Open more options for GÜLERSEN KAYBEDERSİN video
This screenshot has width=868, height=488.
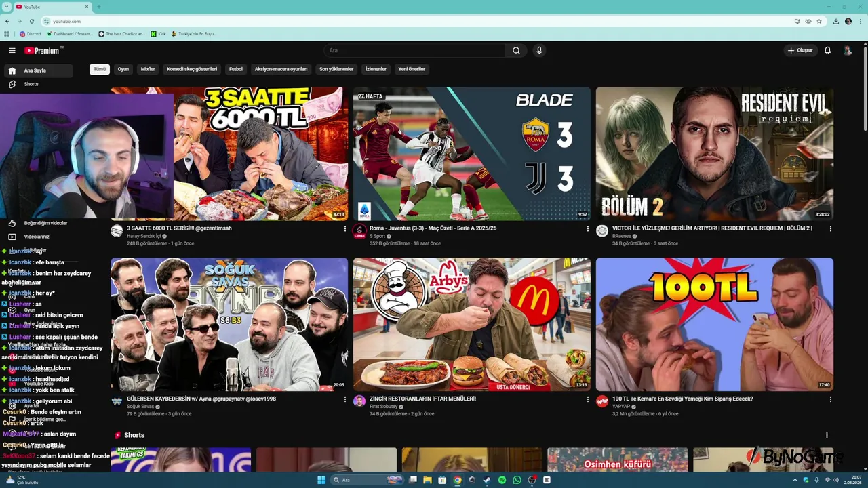pos(344,400)
